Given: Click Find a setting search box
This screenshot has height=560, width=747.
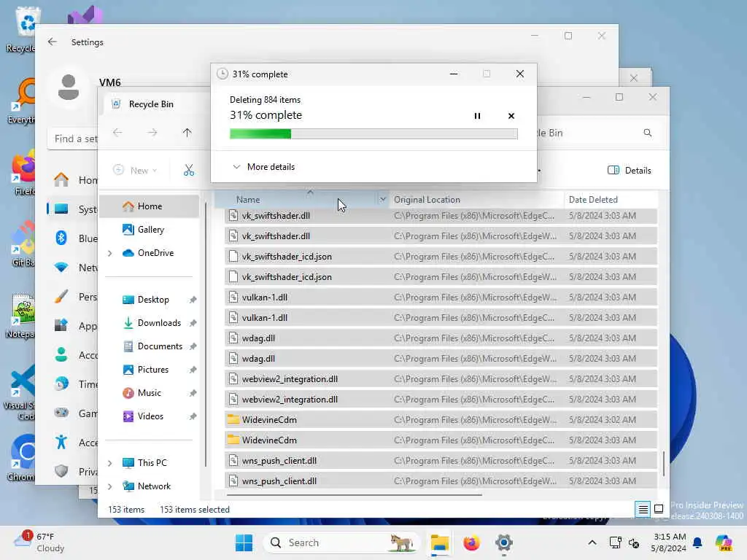Looking at the screenshot, I should coord(74,139).
